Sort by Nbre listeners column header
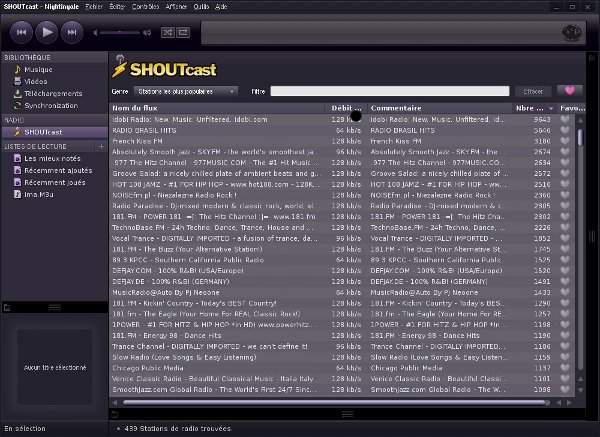 point(534,108)
